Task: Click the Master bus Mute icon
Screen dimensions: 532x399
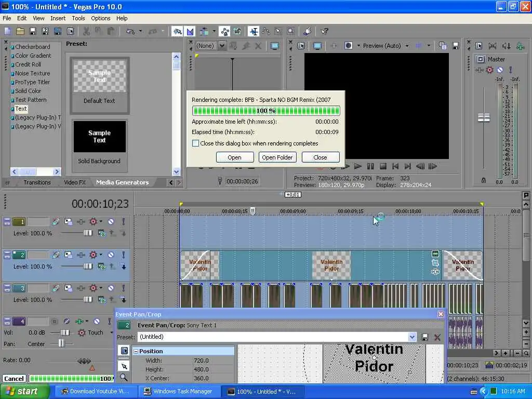Action: point(500,70)
